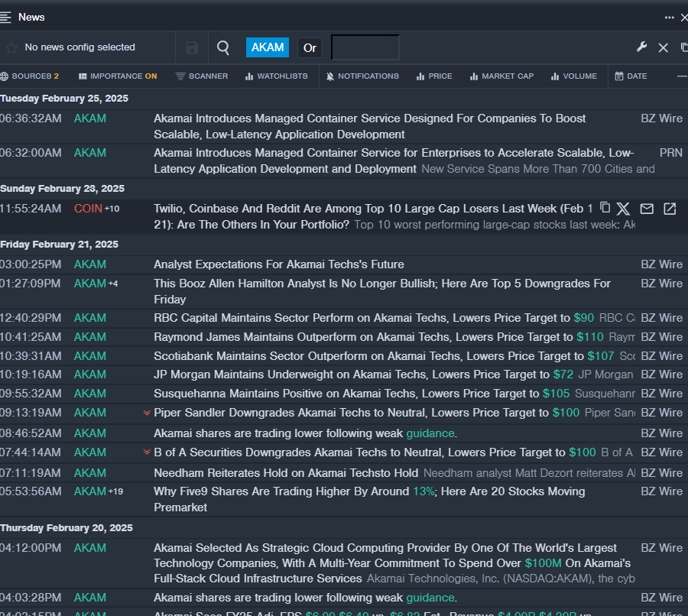Viewport: 688px width, 616px height.
Task: Share the Twilio headline on X
Action: tap(624, 209)
